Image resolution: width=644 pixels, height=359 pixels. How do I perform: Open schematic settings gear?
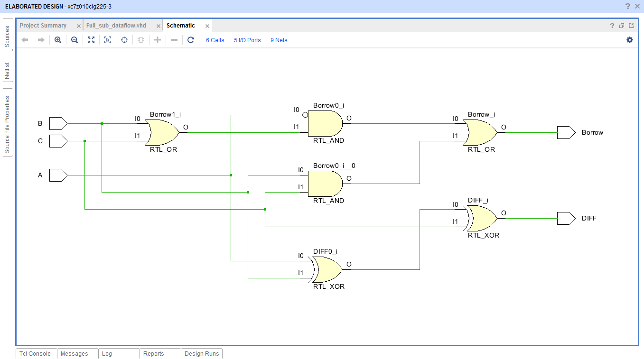point(630,40)
